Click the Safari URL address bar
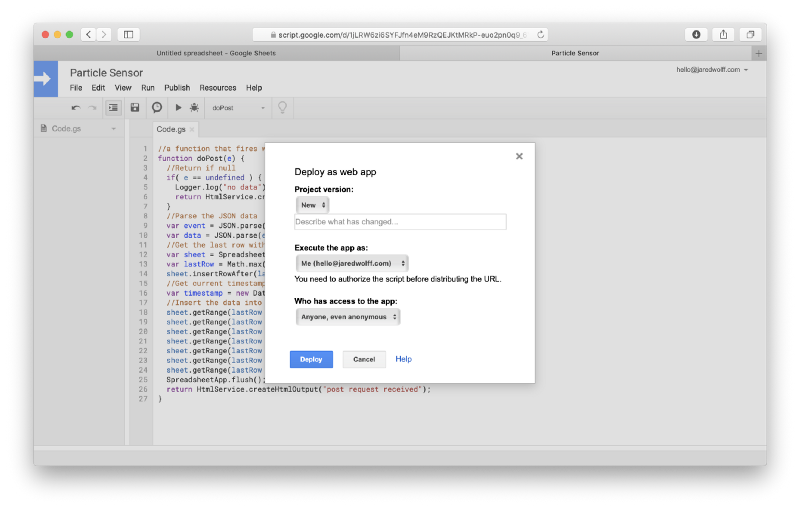This screenshot has height=510, width=800. 401,34
